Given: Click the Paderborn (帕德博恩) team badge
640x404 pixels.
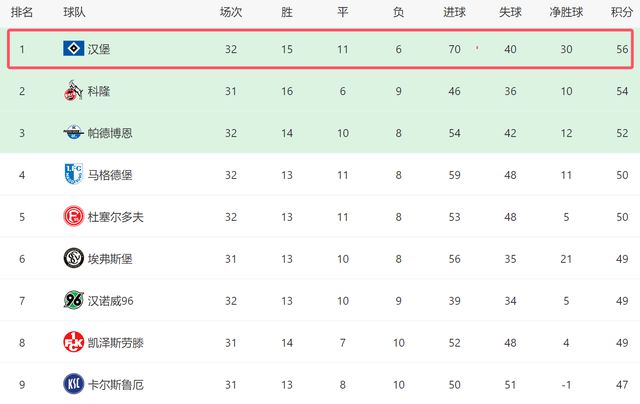Looking at the screenshot, I should (x=73, y=133).
